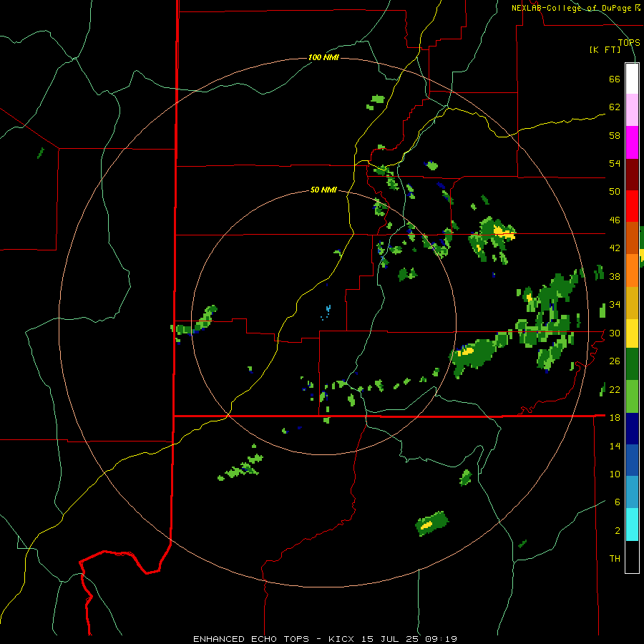Click the 6 scale value
Image resolution: width=644 pixels, height=644 pixels.
(618, 502)
